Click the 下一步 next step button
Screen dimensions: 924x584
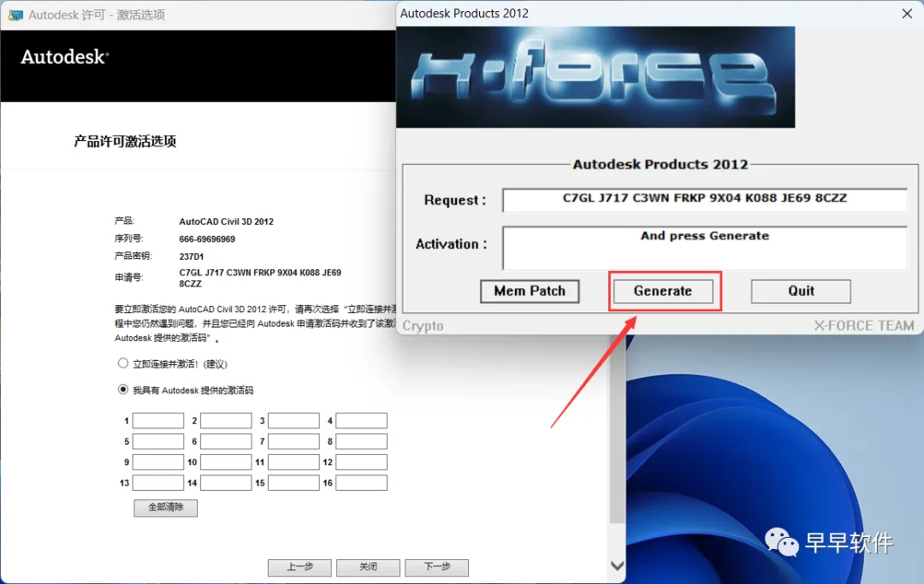(x=436, y=568)
